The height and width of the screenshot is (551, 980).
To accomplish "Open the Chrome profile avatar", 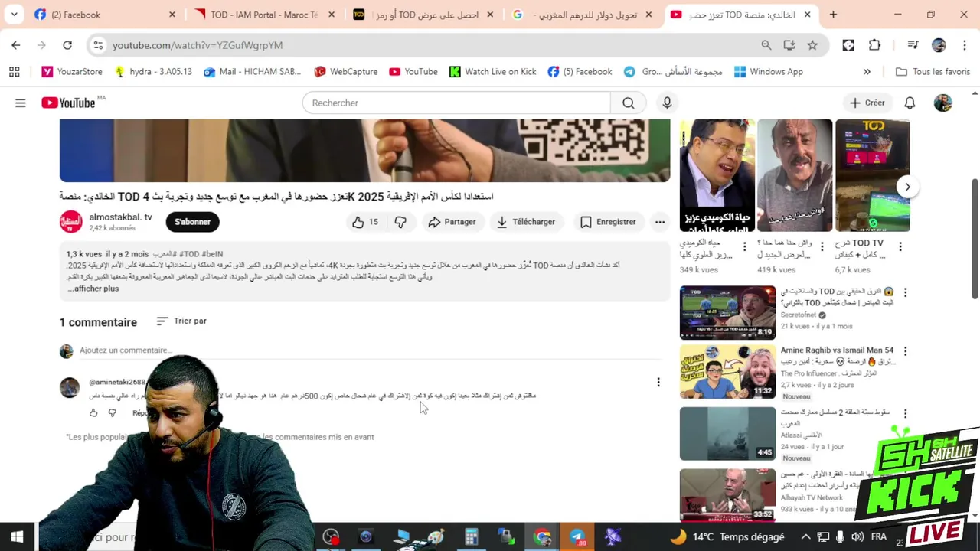I will pyautogui.click(x=939, y=45).
